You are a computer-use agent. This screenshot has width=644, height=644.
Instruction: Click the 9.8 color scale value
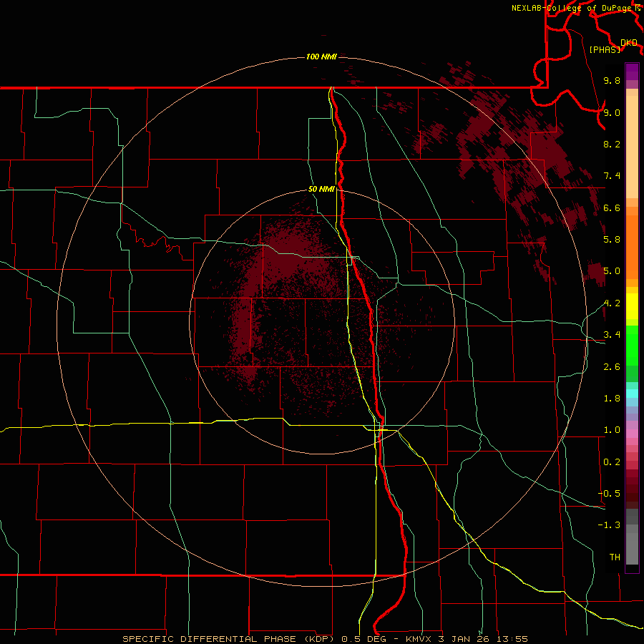pyautogui.click(x=612, y=80)
